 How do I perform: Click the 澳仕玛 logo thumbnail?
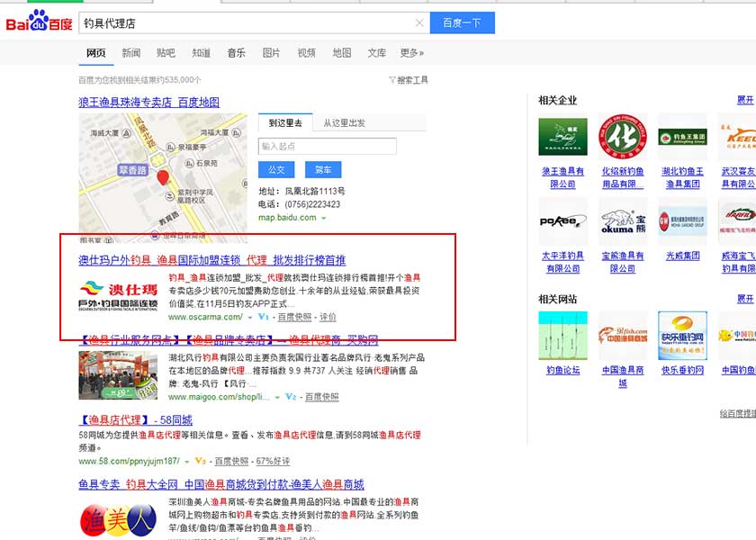coord(118,295)
